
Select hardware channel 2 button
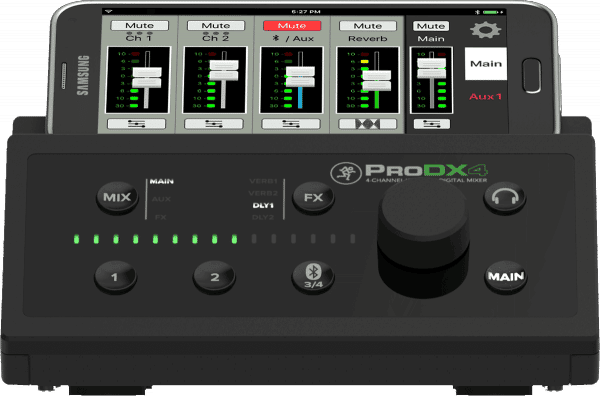pos(214,277)
